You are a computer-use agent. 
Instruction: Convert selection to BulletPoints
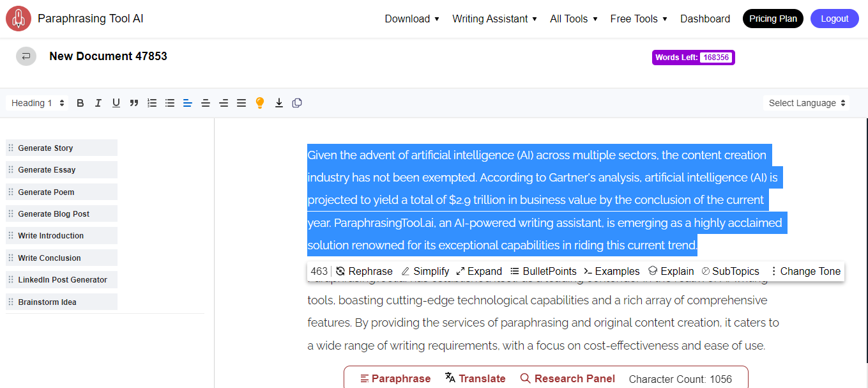point(544,271)
